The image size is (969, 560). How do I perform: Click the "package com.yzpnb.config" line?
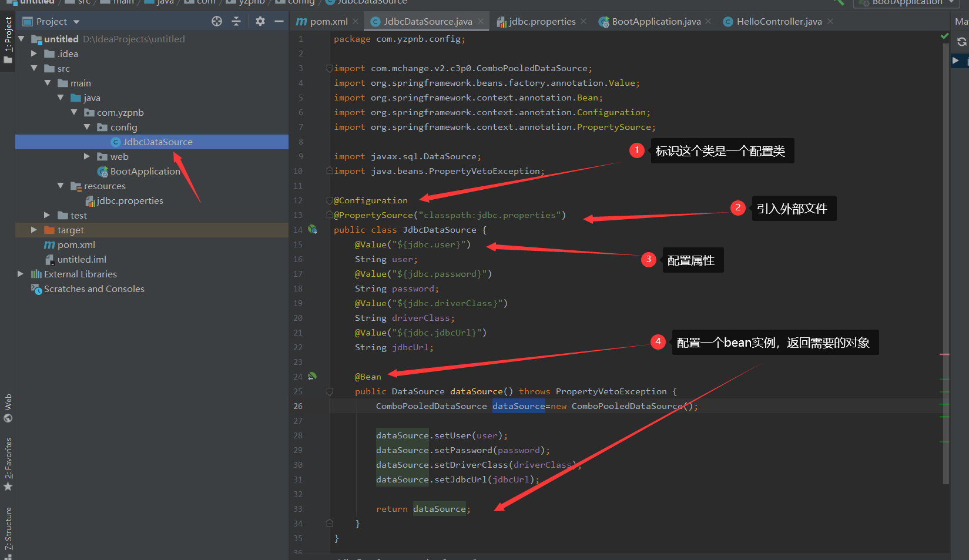[400, 39]
